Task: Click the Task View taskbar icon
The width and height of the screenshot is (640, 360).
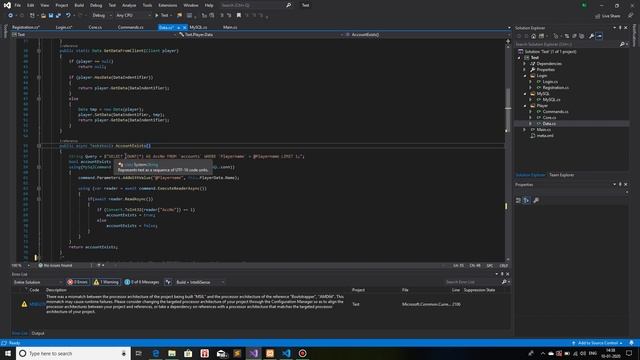Action: pos(139,353)
